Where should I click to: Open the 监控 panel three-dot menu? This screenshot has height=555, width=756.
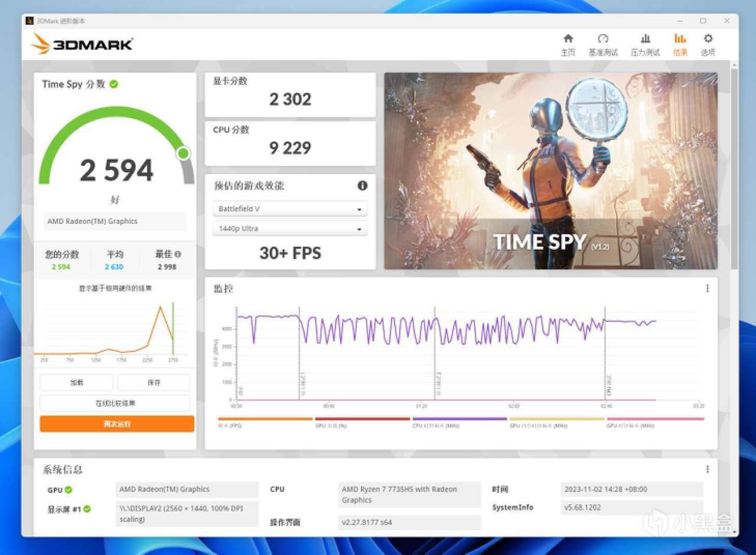(707, 288)
